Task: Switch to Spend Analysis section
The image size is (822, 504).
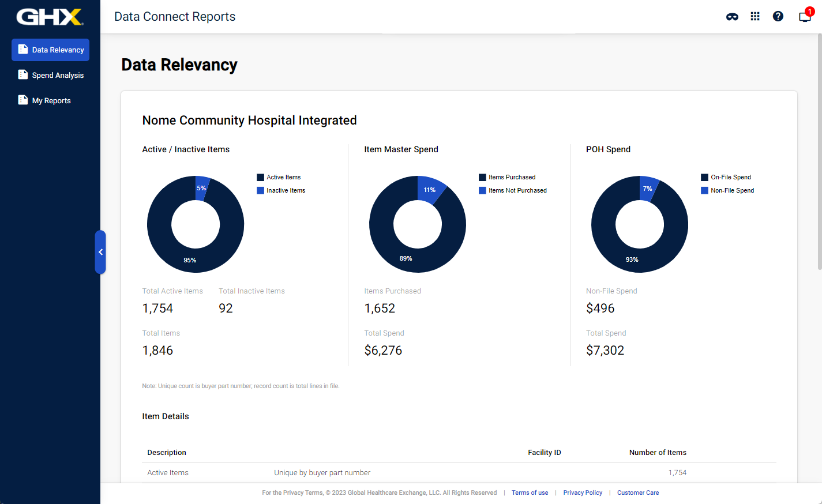Action: pos(56,74)
